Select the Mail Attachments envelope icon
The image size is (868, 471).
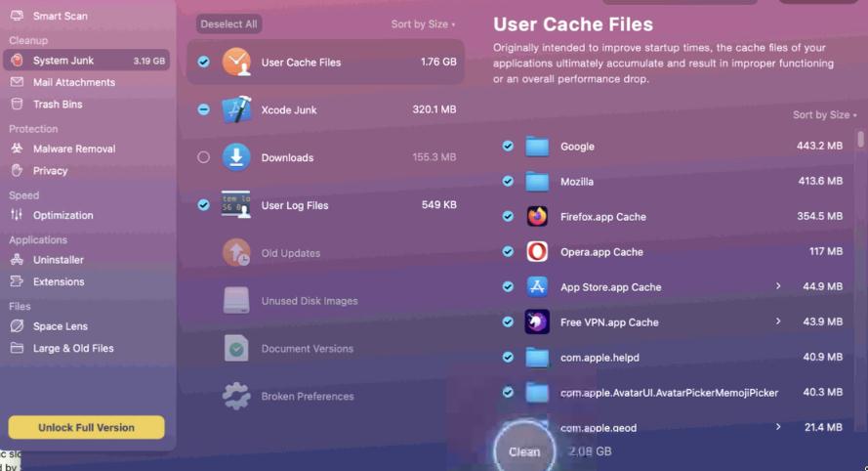pyautogui.click(x=18, y=82)
